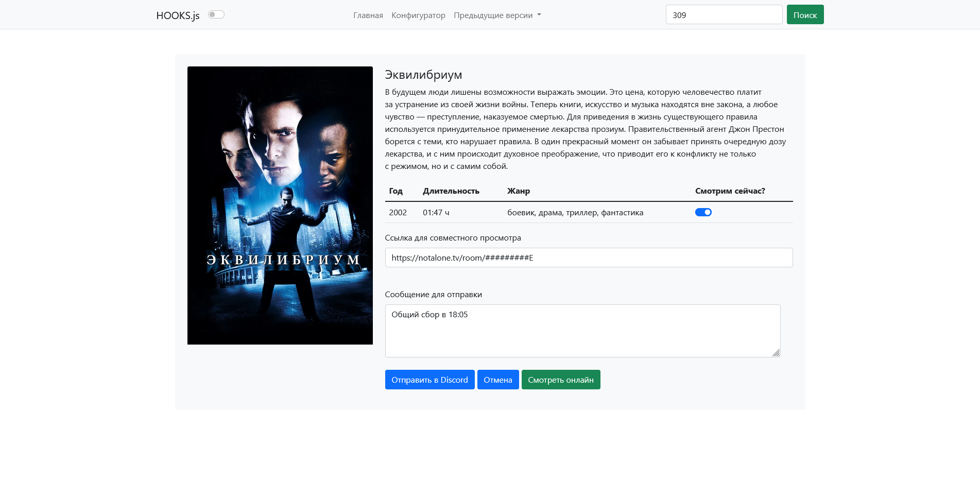This screenshot has width=980, height=497.
Task: Click the green Поиск button
Action: (805, 14)
